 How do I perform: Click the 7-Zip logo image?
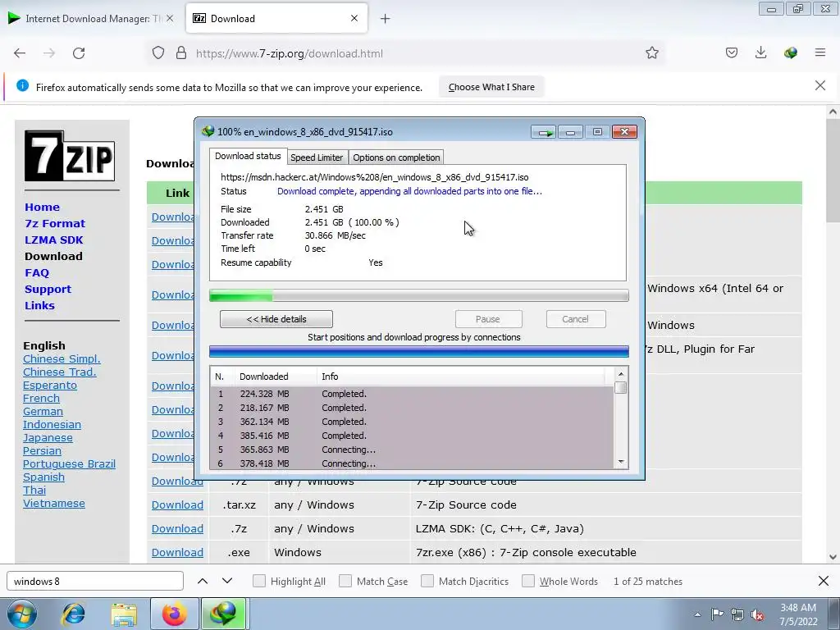pyautogui.click(x=70, y=155)
